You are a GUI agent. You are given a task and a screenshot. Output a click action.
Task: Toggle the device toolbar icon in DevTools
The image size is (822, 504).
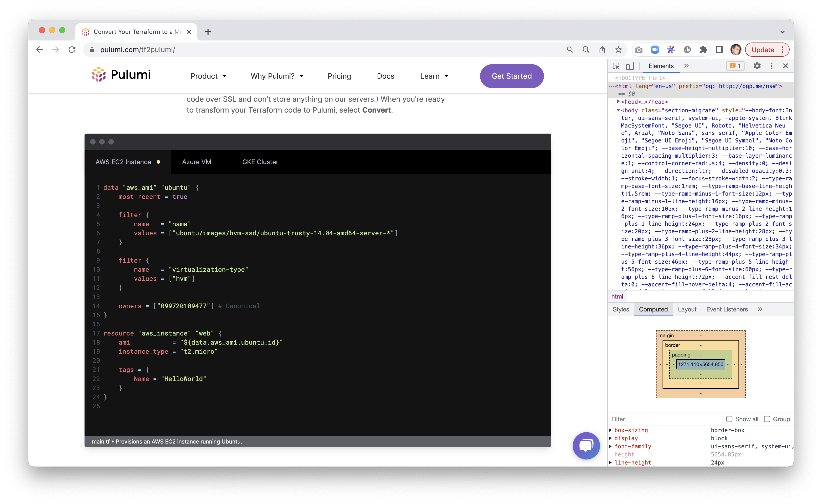629,66
